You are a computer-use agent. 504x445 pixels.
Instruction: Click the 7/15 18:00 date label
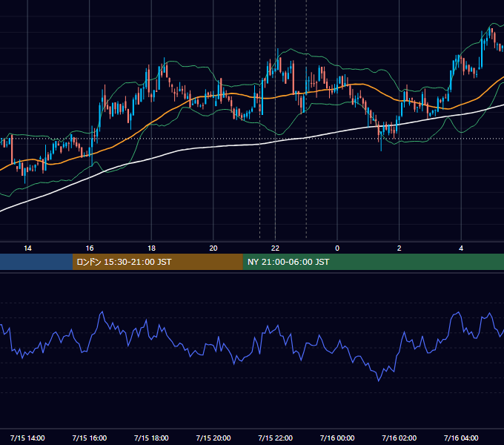(x=151, y=438)
